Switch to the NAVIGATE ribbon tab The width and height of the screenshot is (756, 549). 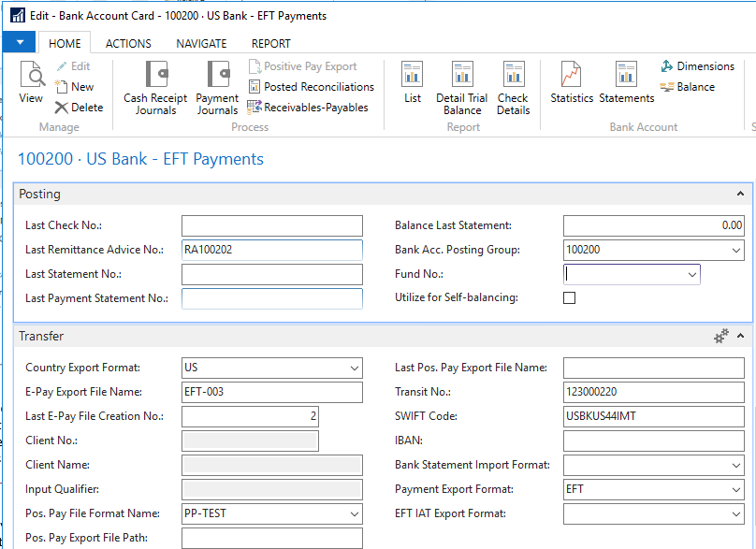click(x=201, y=43)
